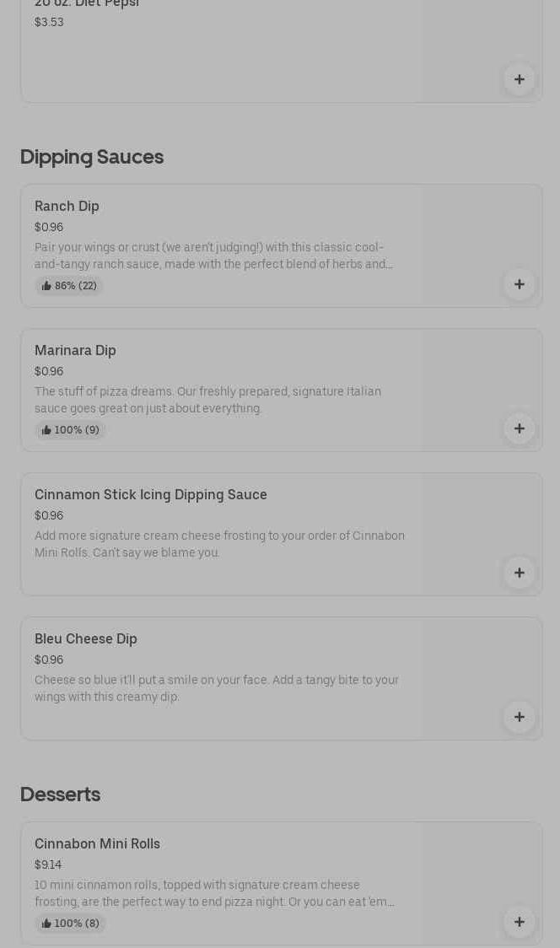
Task: Open Cinnamon Stick Icing Dipping Sauce title
Action: [x=151, y=495]
